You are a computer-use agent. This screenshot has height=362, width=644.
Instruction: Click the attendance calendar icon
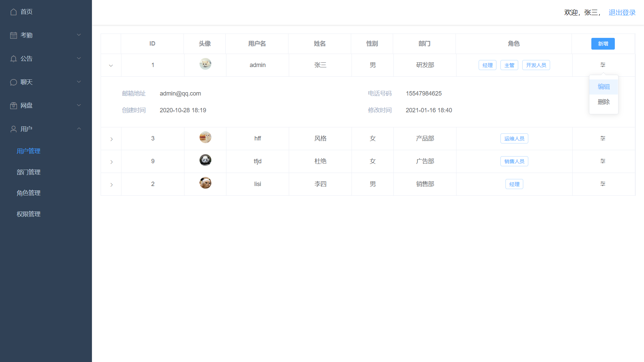13,35
